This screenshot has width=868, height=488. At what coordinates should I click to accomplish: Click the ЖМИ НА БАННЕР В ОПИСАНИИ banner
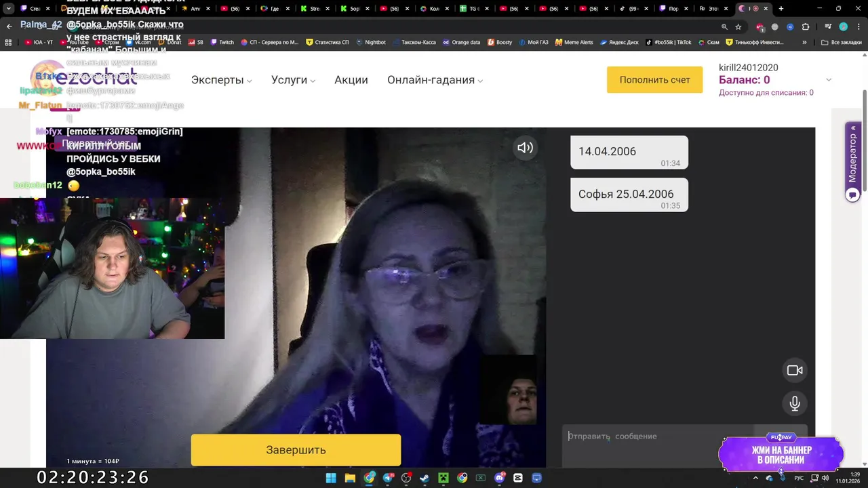[781, 454]
